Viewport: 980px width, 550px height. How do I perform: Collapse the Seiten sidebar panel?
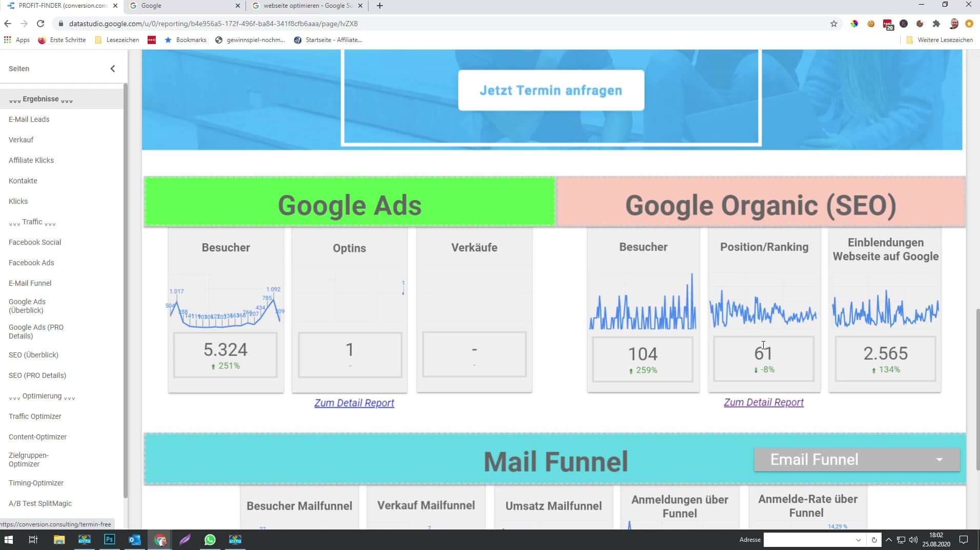113,68
